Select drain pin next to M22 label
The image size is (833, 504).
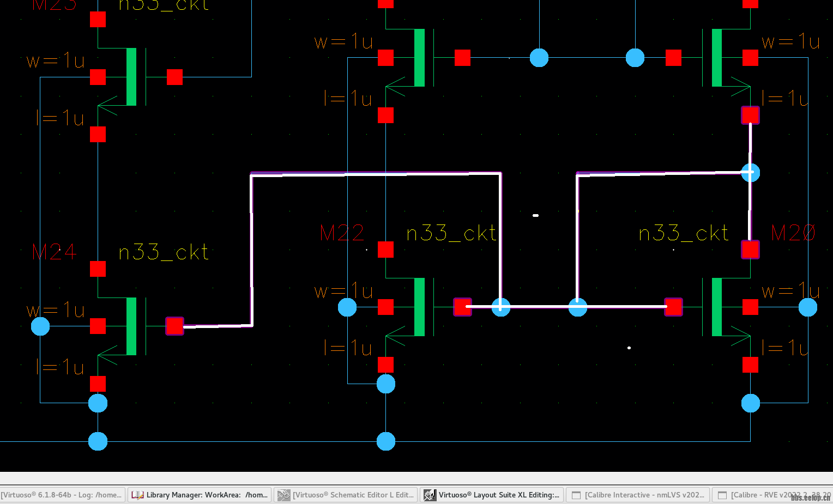(x=385, y=250)
